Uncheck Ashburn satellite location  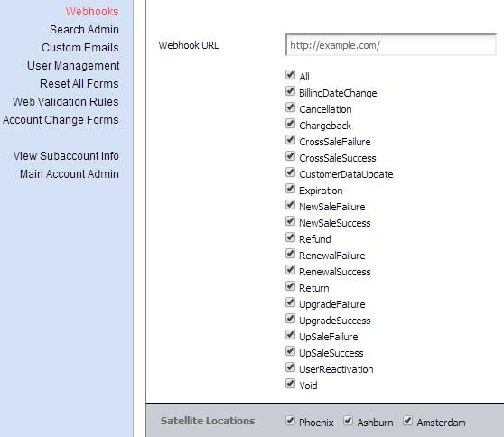348,421
